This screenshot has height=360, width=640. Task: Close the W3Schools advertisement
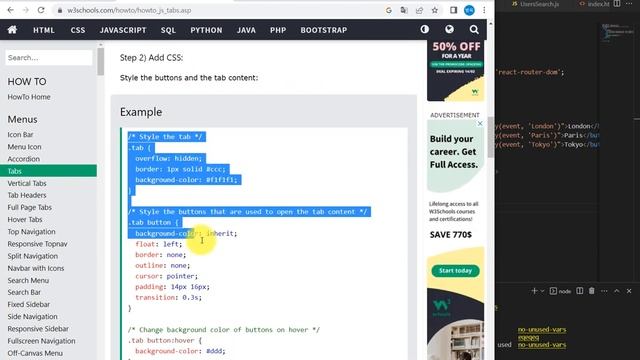pyautogui.click(x=480, y=123)
